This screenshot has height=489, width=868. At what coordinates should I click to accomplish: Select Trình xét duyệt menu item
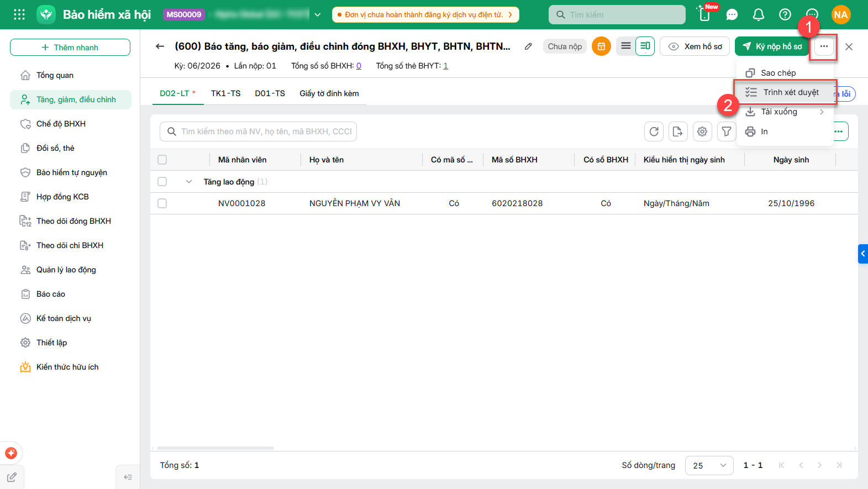785,92
